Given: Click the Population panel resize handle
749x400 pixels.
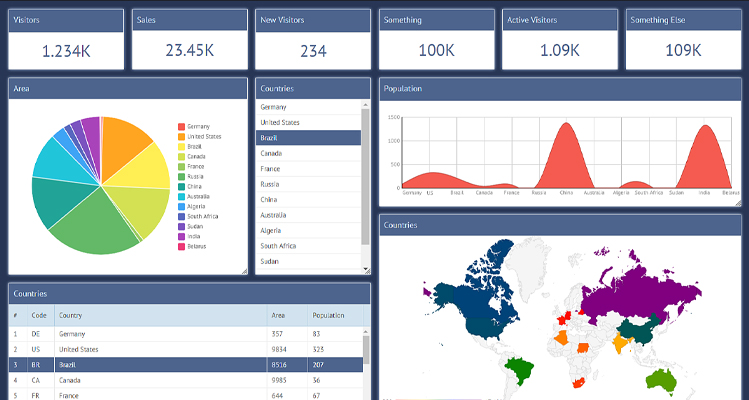Looking at the screenshot, I should 738,203.
